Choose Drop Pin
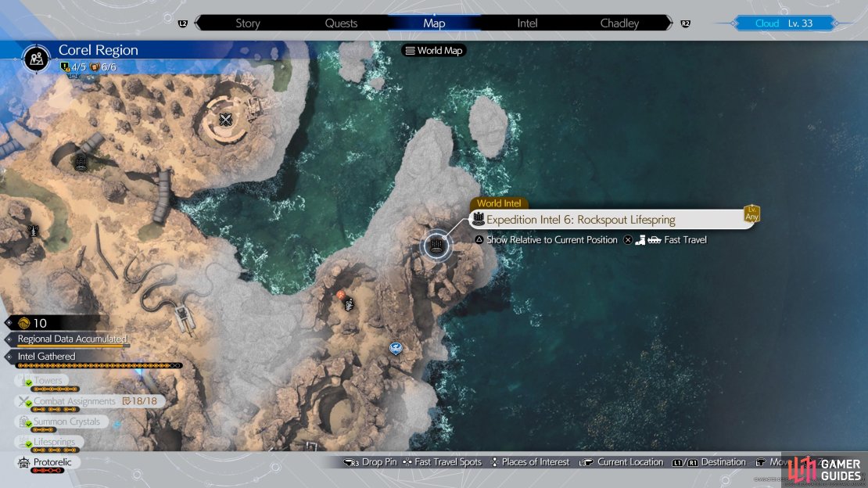This screenshot has width=868, height=488. pyautogui.click(x=379, y=462)
